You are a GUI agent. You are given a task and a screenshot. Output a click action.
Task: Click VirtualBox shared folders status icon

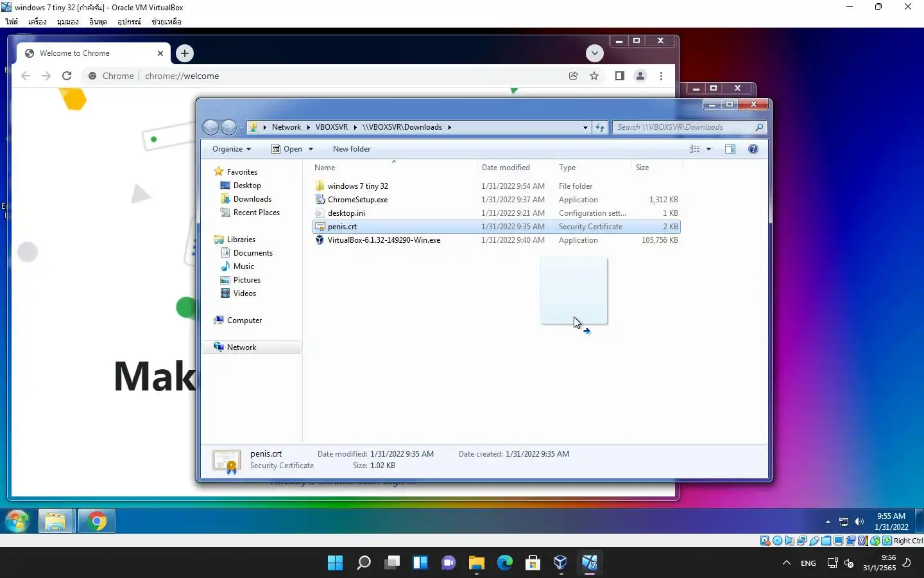(826, 541)
